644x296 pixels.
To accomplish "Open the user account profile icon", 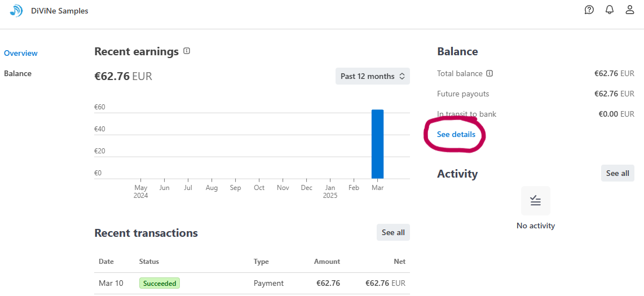I will pos(630,10).
